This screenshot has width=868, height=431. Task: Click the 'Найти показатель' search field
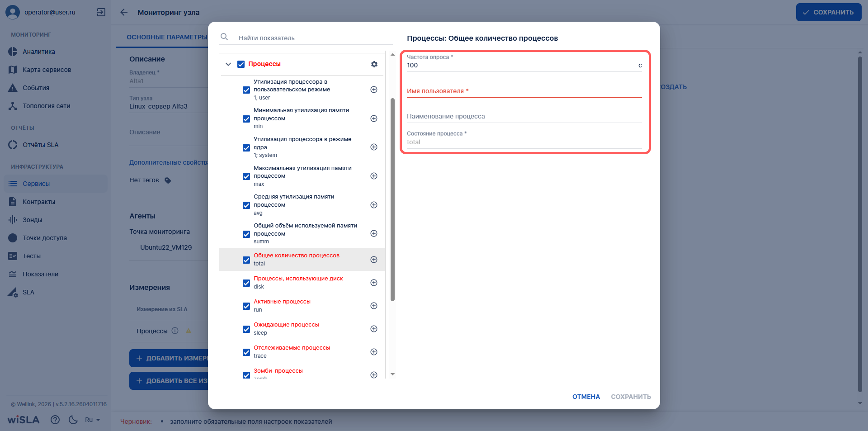click(316, 38)
